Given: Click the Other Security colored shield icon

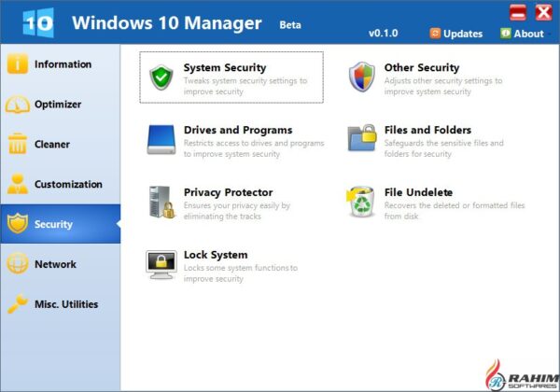Looking at the screenshot, I should click(362, 77).
